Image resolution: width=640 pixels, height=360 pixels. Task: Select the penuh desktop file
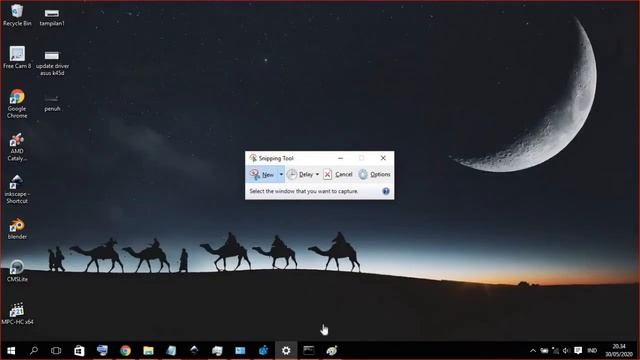(52, 103)
